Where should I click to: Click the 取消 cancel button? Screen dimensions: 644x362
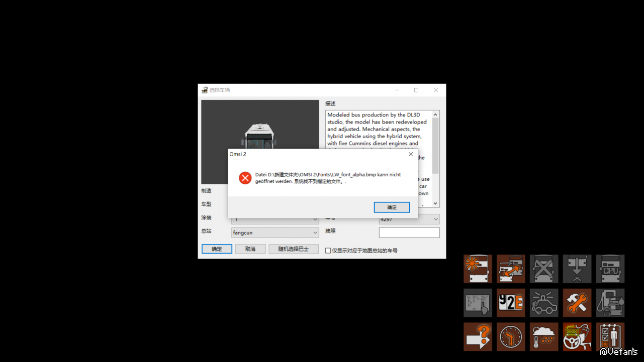pos(250,249)
